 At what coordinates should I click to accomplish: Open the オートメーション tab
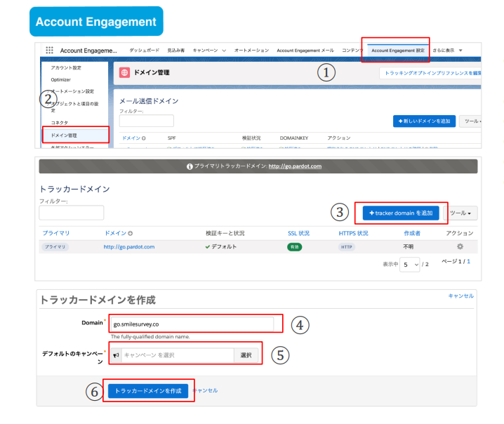tap(251, 51)
